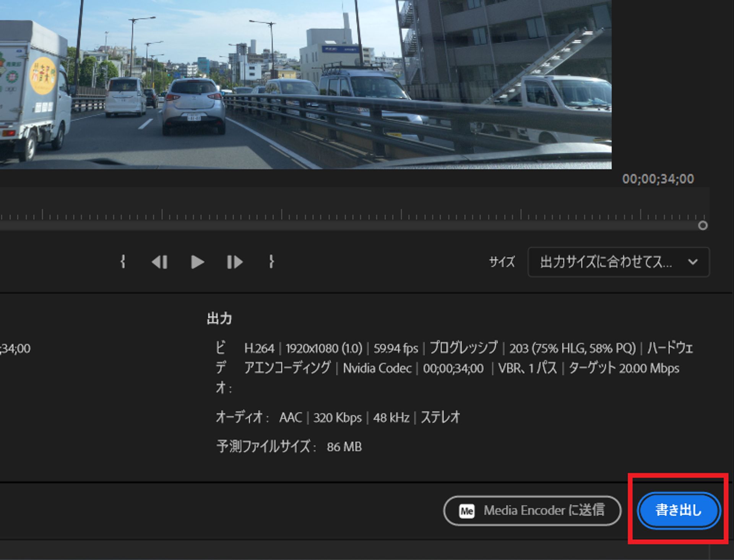
Task: Expand the 出力サイズに合わせて option chevron
Action: (x=693, y=262)
